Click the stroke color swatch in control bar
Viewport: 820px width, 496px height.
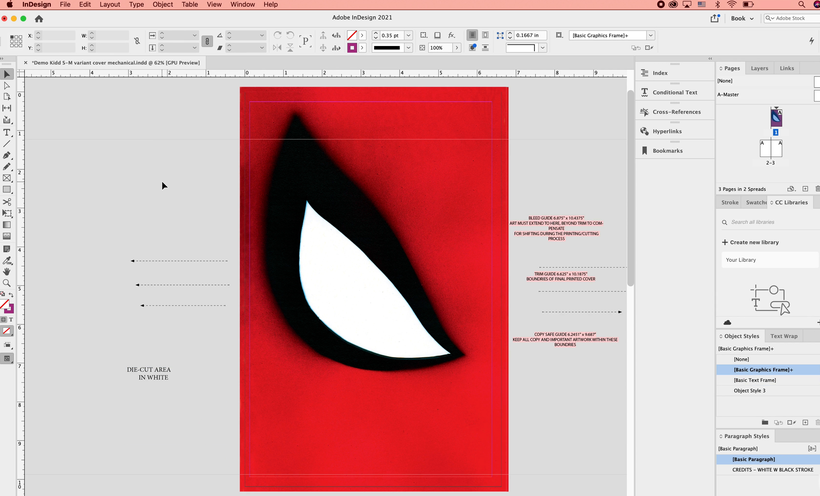352,48
